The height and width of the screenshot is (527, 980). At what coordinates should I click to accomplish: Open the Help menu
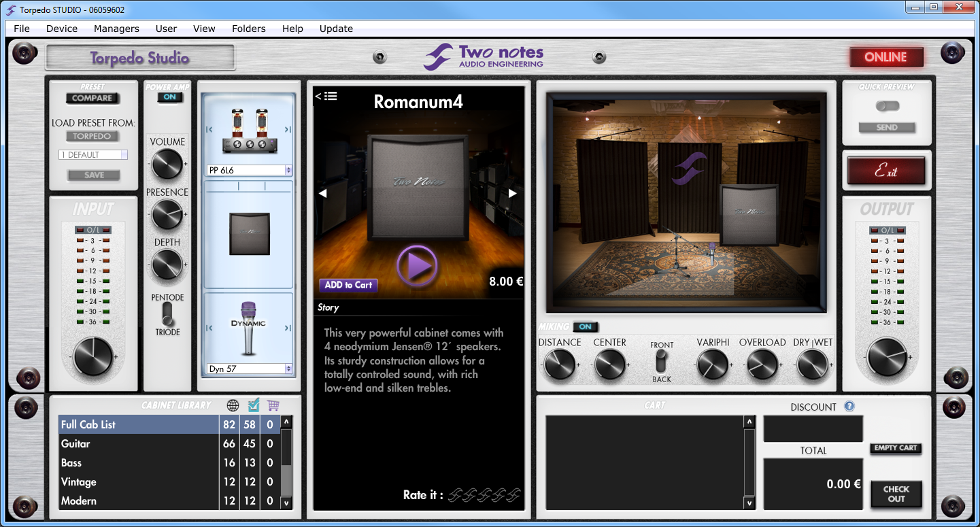292,29
